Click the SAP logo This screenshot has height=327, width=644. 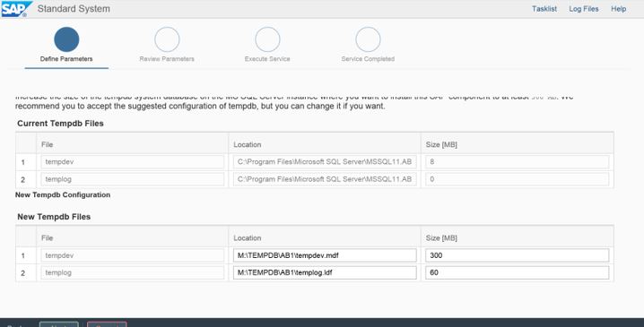coord(16,9)
